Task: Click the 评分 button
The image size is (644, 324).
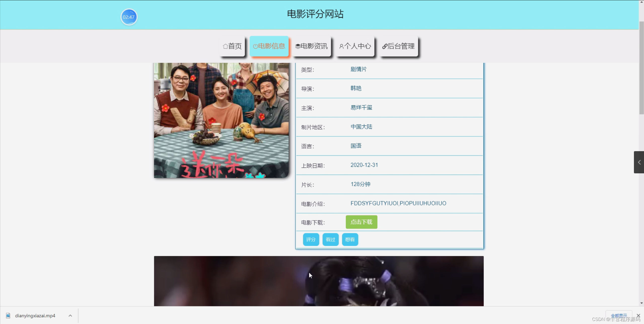Action: [311, 239]
